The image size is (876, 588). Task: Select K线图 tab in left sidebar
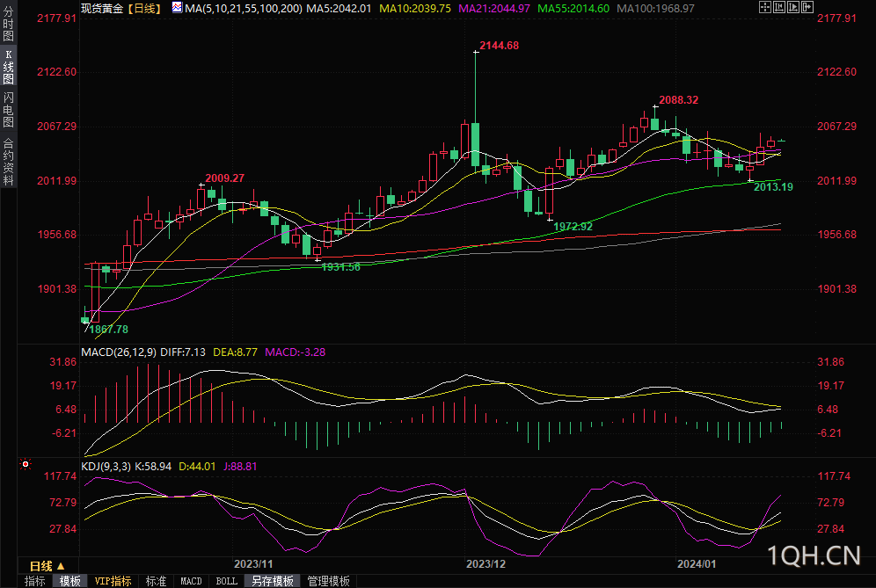coord(9,67)
